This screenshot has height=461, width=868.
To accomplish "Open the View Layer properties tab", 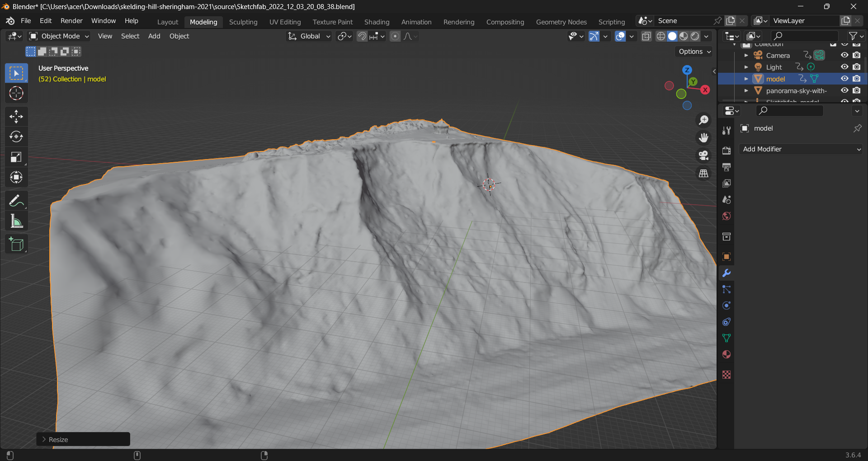I will [726, 183].
